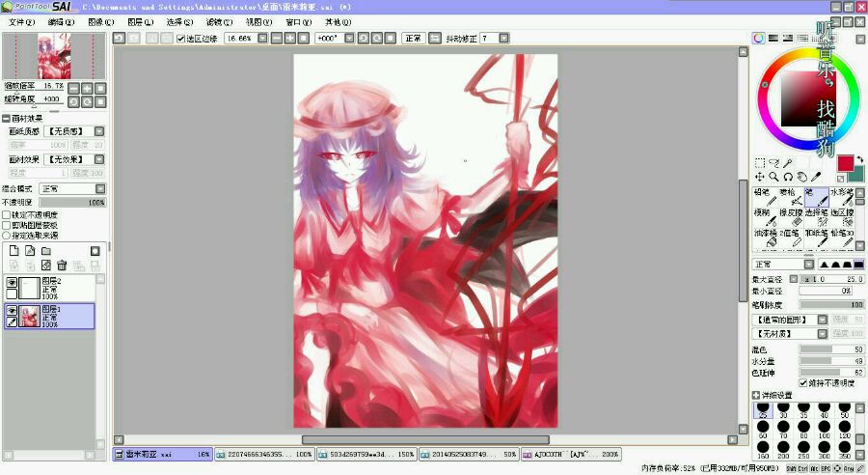Image resolution: width=868 pixels, height=475 pixels.
Task: Toggle the 选区边缘 selection edge checkbox
Action: tap(180, 39)
